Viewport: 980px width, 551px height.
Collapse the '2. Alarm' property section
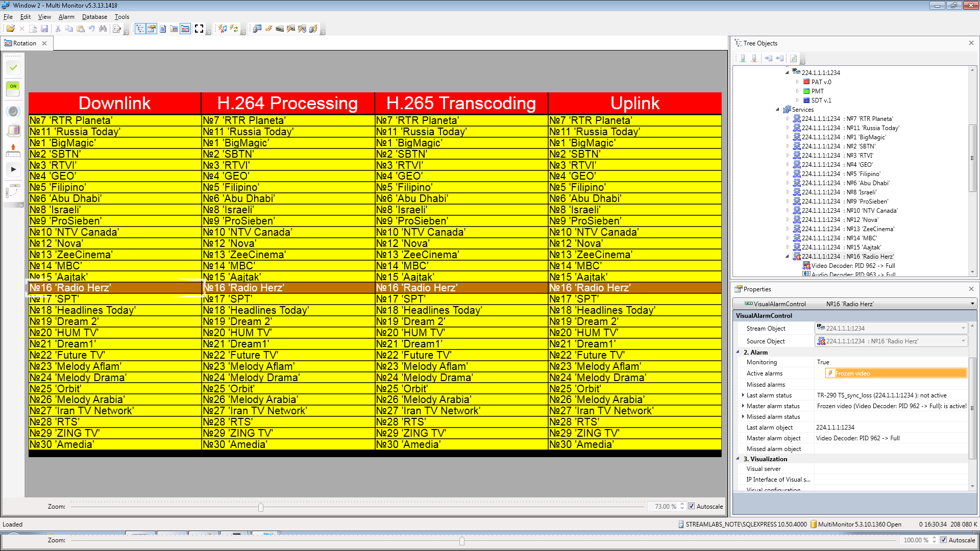738,352
